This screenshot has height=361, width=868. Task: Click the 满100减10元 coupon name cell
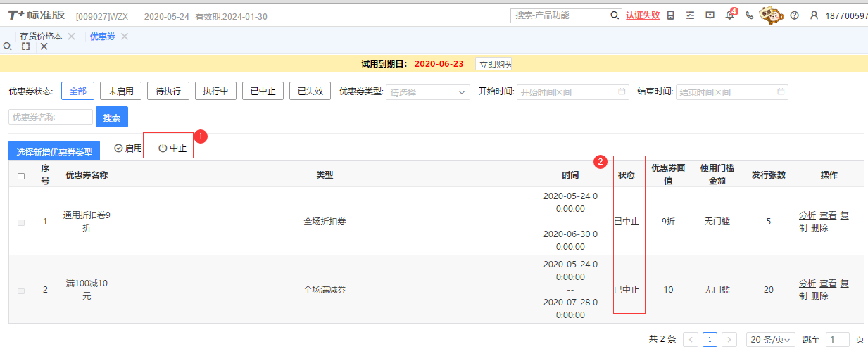(x=87, y=290)
